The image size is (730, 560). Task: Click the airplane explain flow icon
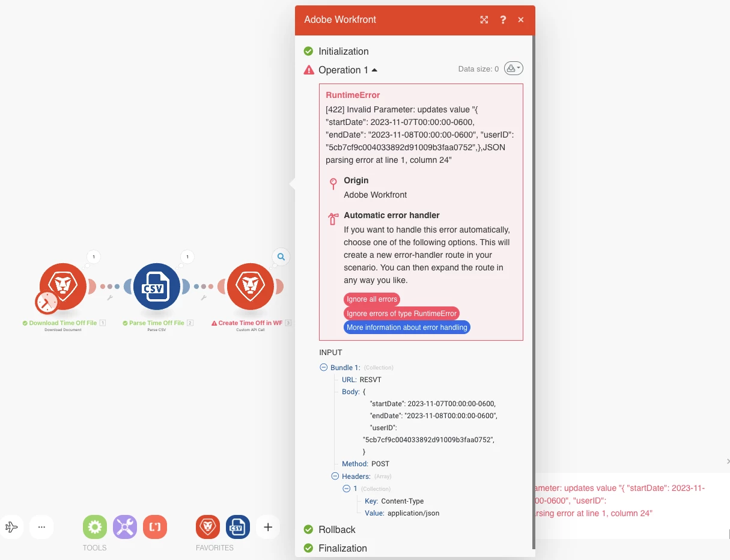coord(11,528)
